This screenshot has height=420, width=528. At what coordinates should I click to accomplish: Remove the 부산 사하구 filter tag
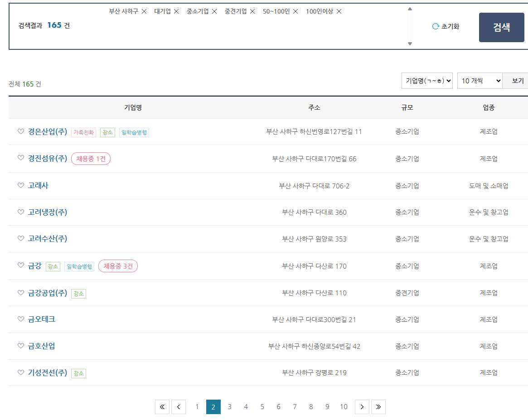tap(144, 11)
